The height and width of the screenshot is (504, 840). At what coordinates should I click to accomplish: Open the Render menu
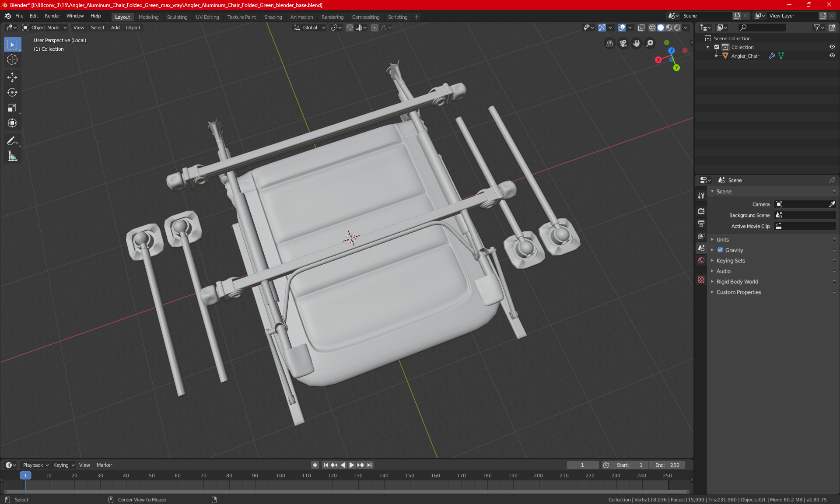click(52, 16)
